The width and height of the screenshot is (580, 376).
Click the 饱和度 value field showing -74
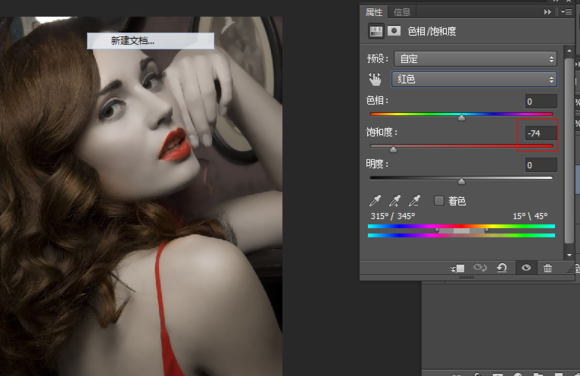(x=541, y=133)
